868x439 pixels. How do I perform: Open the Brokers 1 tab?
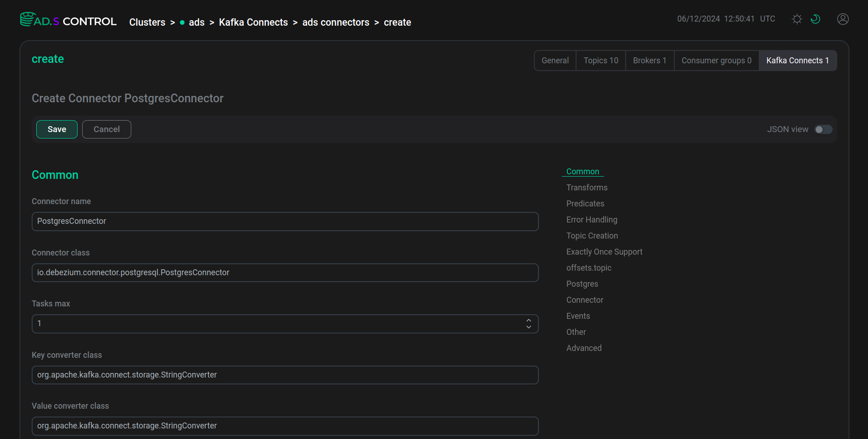[x=650, y=61]
